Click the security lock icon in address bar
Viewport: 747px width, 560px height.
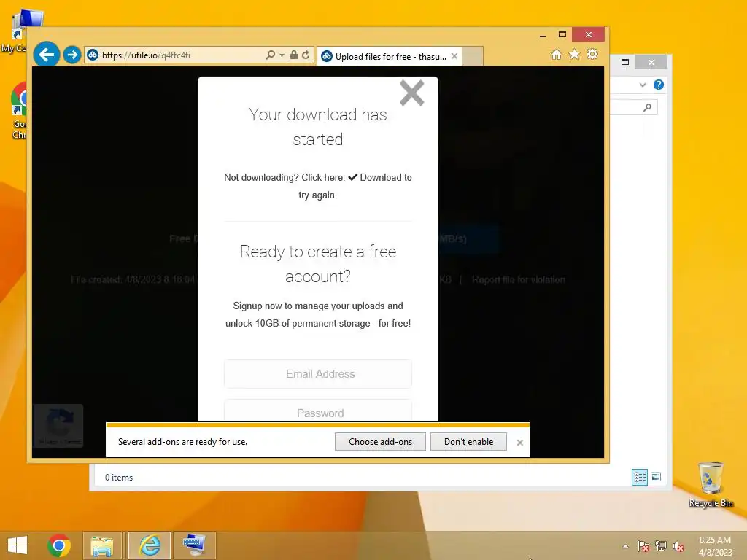click(x=294, y=55)
